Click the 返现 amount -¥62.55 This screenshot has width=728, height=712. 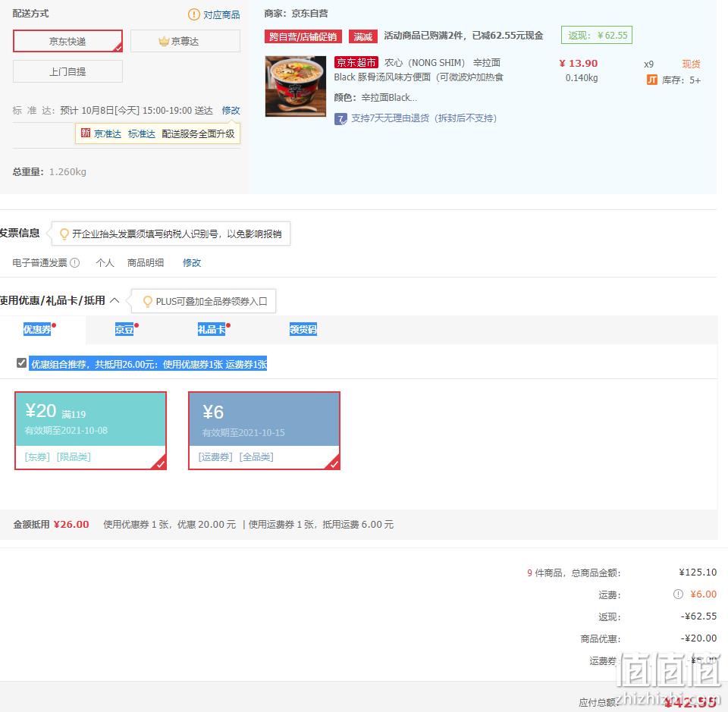(x=698, y=616)
